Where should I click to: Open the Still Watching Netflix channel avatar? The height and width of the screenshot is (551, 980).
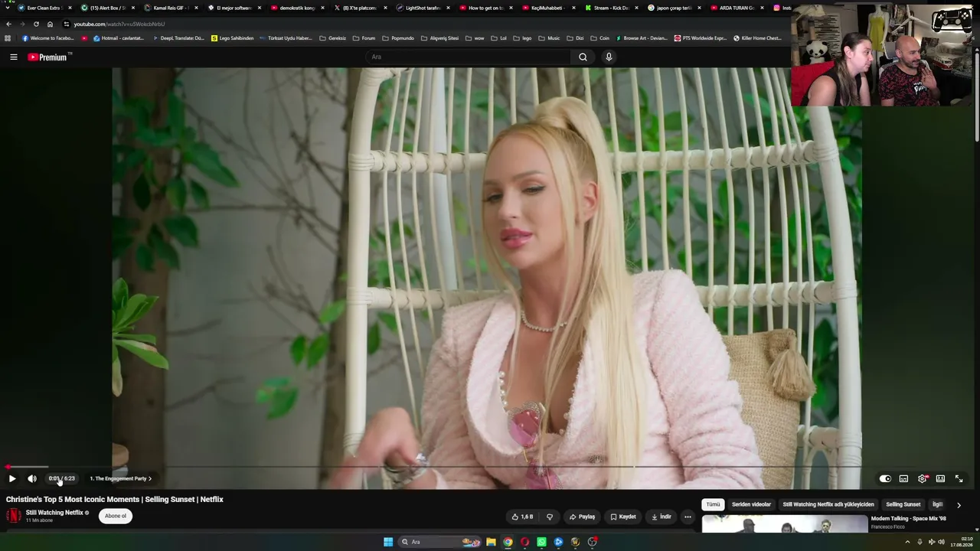(x=13, y=515)
